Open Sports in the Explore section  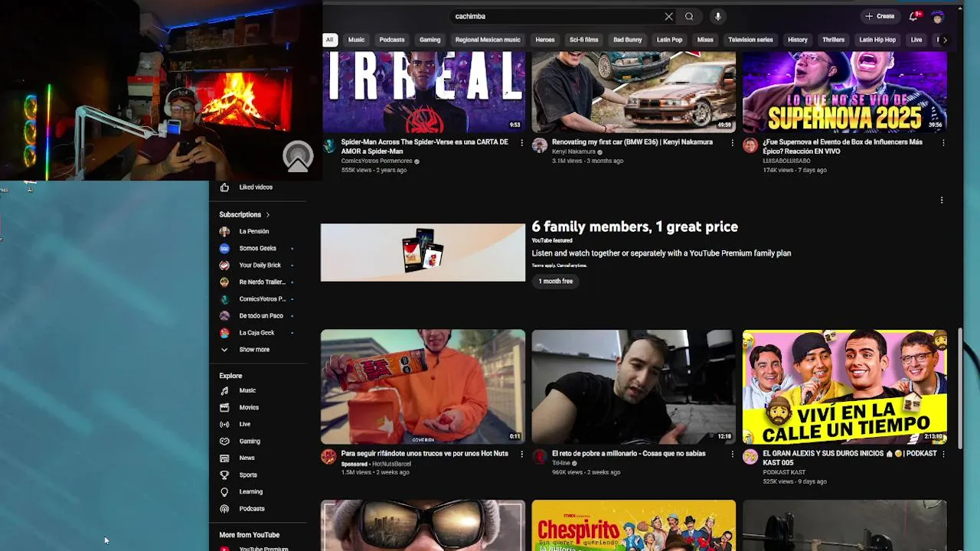pyautogui.click(x=248, y=475)
